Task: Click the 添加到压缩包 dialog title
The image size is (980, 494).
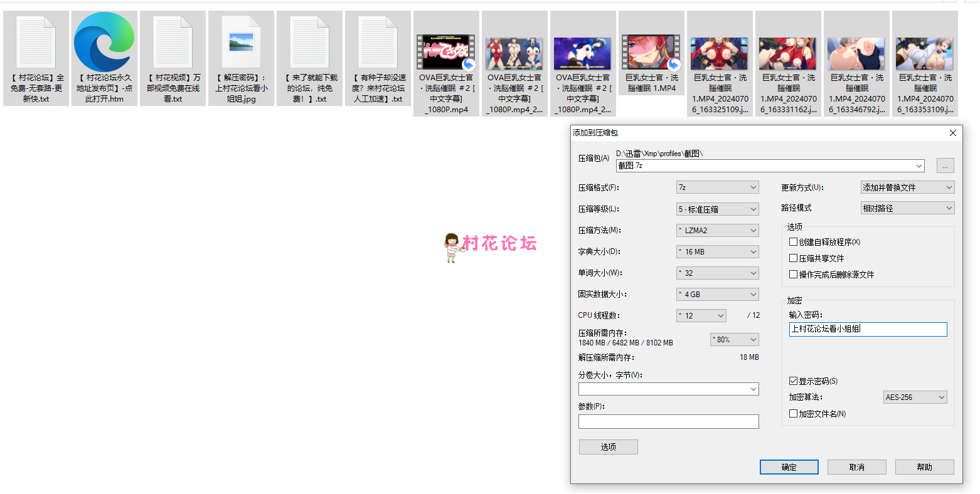Action: (595, 133)
